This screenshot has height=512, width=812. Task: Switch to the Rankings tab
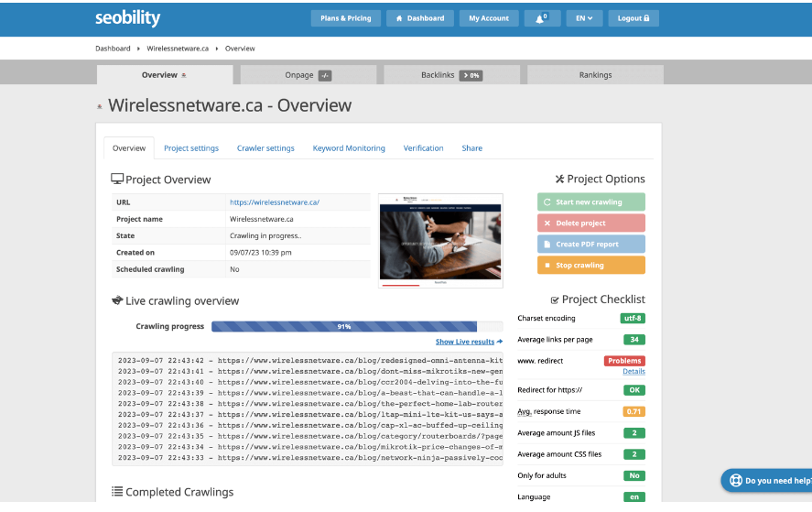(x=595, y=74)
